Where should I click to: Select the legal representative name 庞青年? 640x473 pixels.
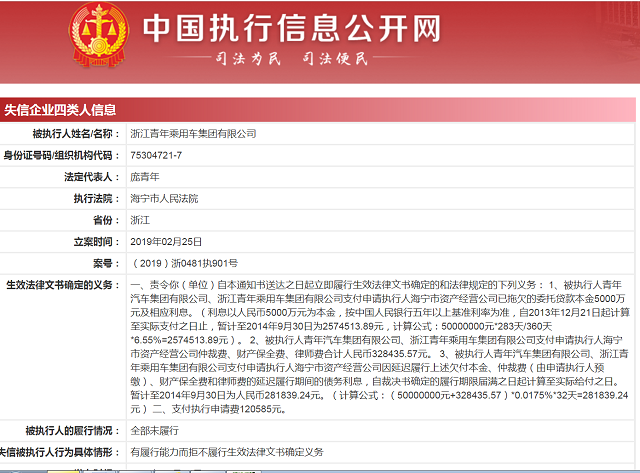pyautogui.click(x=144, y=177)
